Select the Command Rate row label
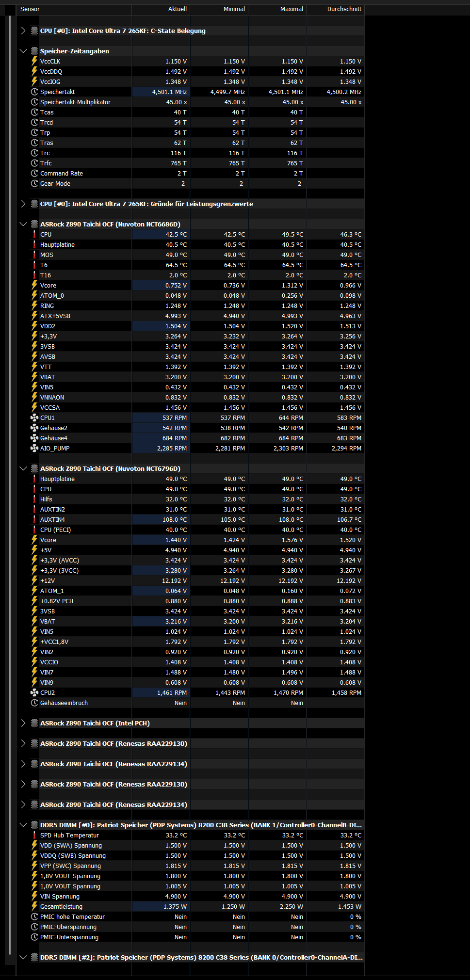Screen dimensions: 470x980 coord(62,173)
